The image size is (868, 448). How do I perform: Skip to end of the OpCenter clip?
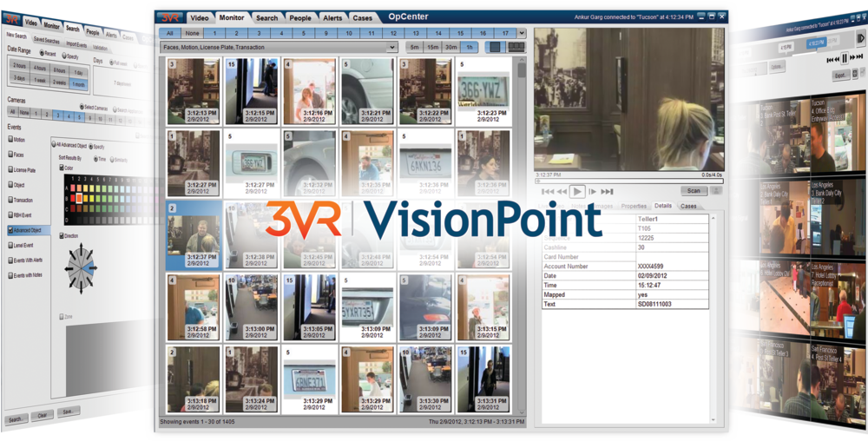coord(607,192)
